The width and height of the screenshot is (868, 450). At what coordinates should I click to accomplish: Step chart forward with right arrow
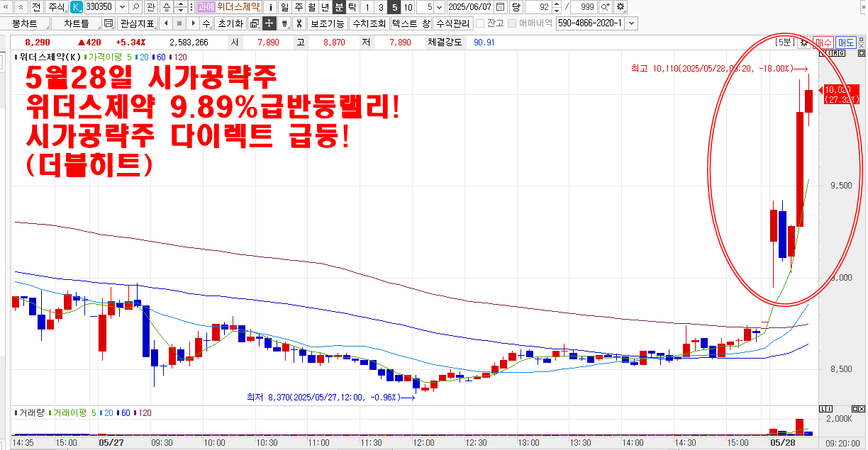191,23
